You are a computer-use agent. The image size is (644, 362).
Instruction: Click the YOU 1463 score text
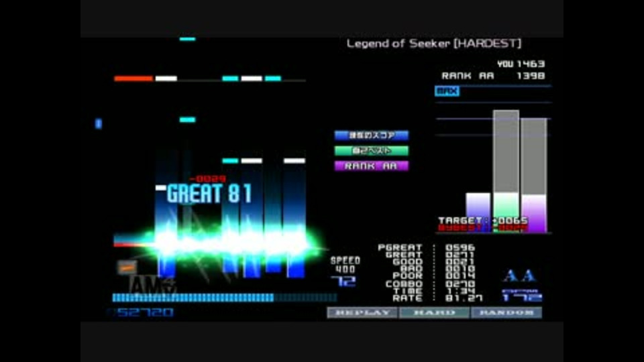521,64
